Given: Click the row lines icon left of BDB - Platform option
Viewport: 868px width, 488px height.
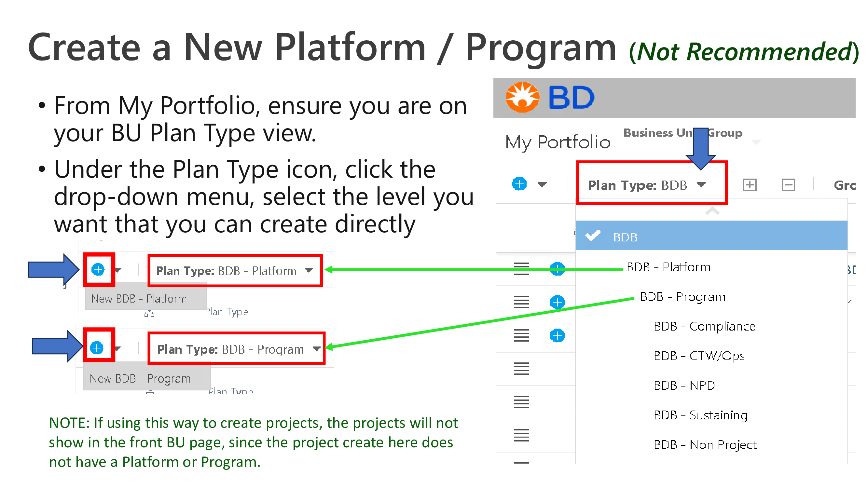Looking at the screenshot, I should coord(521,269).
